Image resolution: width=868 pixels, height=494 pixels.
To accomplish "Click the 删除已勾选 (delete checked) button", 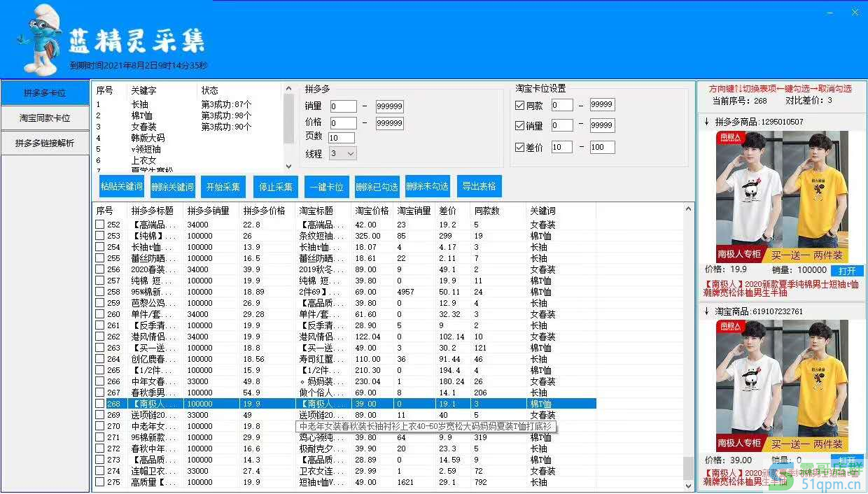I will point(377,186).
